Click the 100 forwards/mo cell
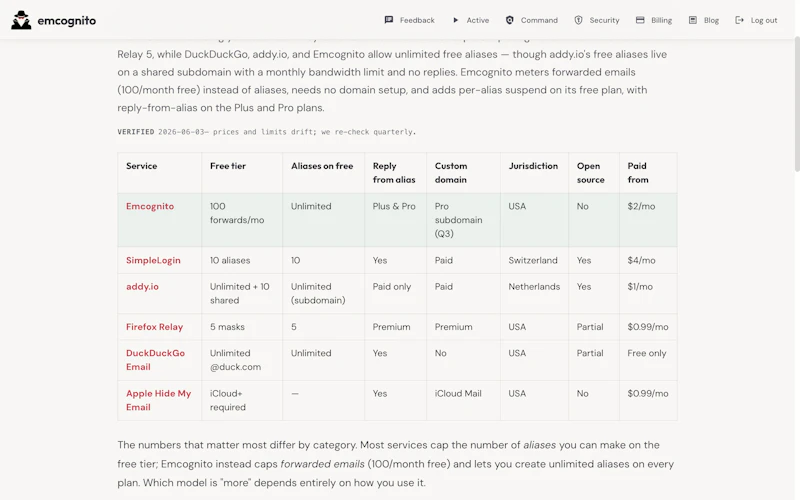 pyautogui.click(x=242, y=220)
